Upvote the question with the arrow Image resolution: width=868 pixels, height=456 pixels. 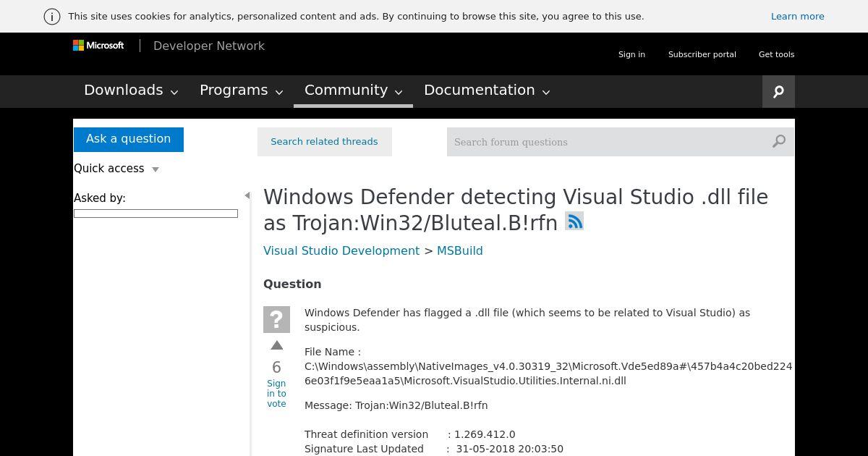tap(276, 346)
